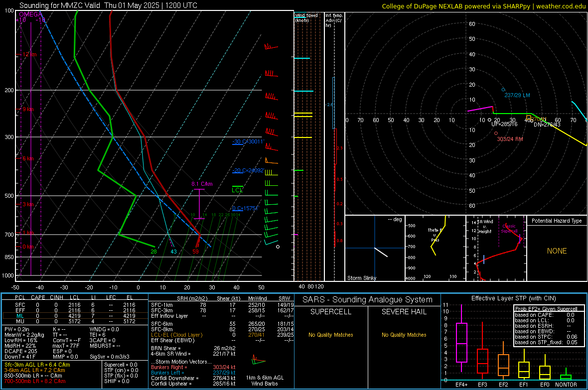This screenshot has height=390, width=588.
Task: Click the blue left-mover marker circle
Action: point(503,90)
